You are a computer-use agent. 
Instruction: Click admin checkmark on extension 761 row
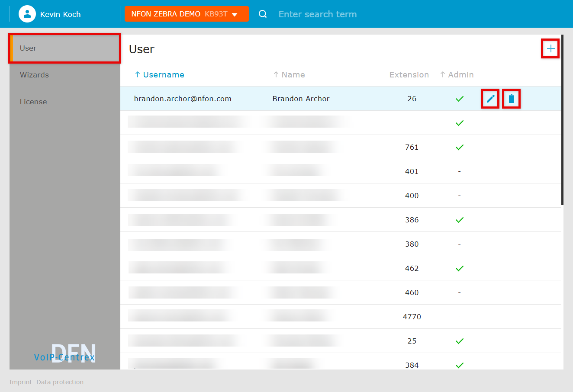[x=460, y=147]
